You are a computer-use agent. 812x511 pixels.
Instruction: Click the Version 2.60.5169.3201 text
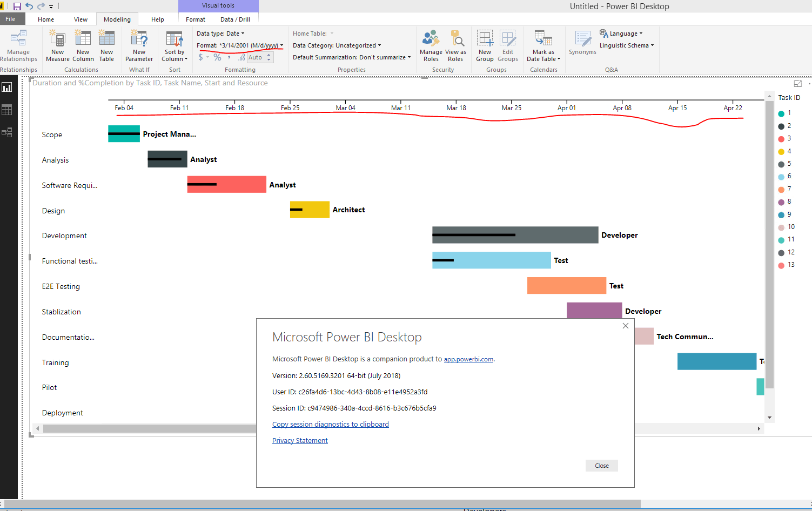337,375
